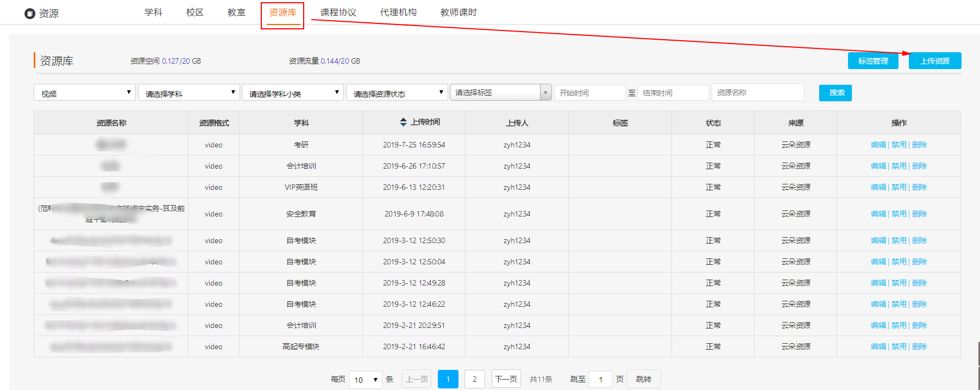Click the 资源名称 search input
The image size is (980, 390).
tap(758, 92)
